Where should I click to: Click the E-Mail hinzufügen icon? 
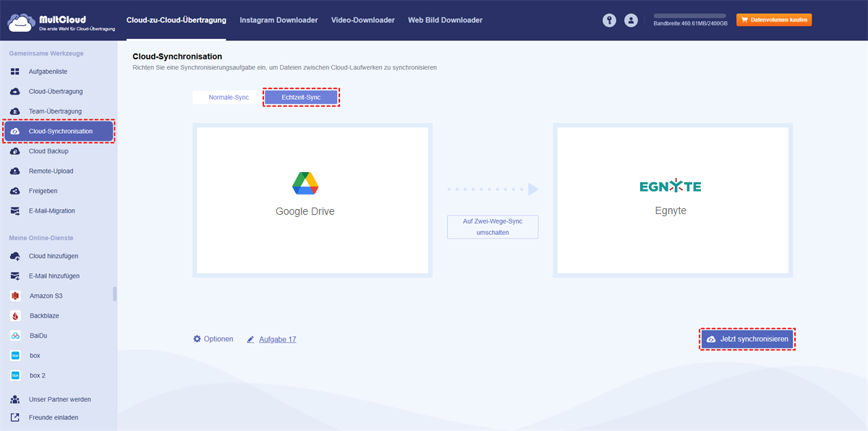pos(15,276)
